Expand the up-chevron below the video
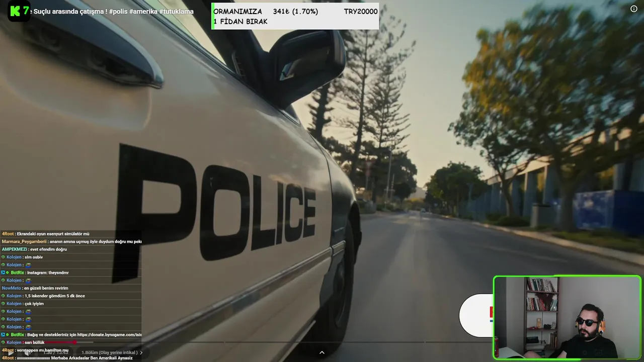The image size is (644, 362). click(322, 352)
